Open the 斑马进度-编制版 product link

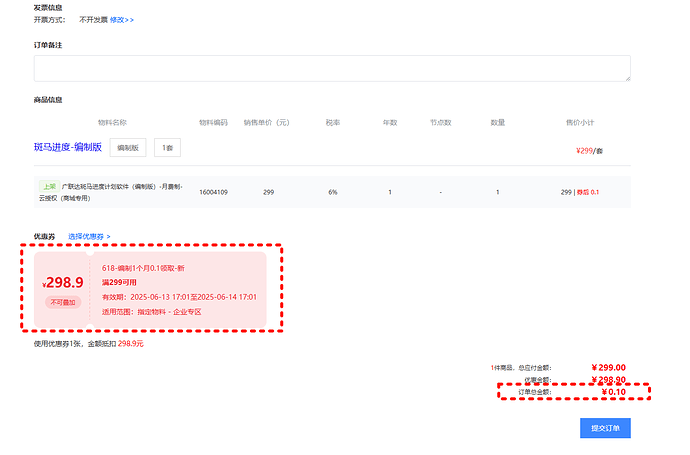point(68,147)
